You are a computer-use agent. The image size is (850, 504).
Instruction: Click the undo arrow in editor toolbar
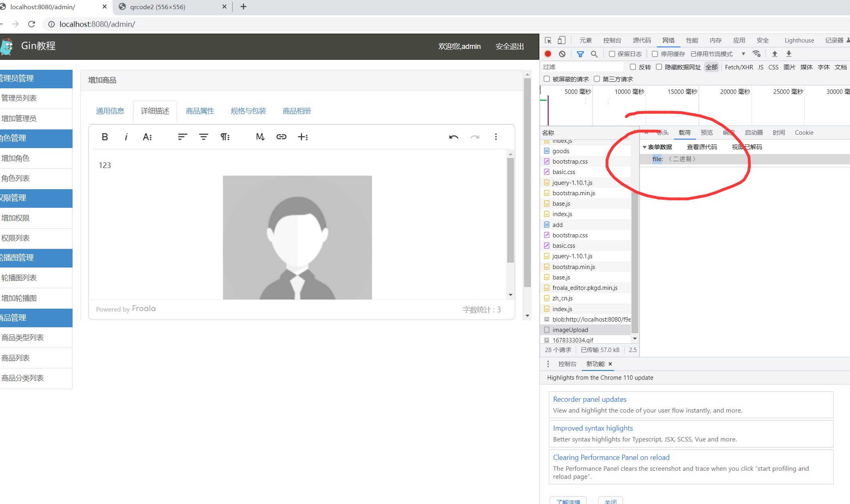[453, 137]
